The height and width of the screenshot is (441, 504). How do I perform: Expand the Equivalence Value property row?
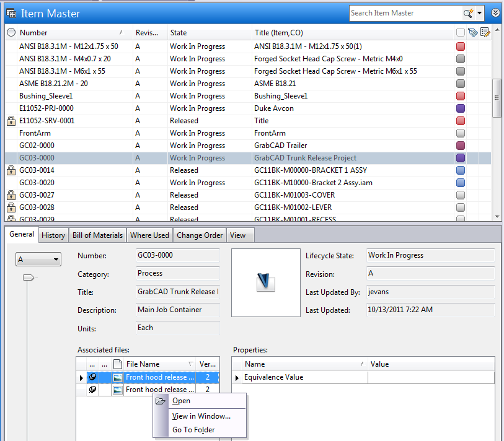tap(237, 377)
